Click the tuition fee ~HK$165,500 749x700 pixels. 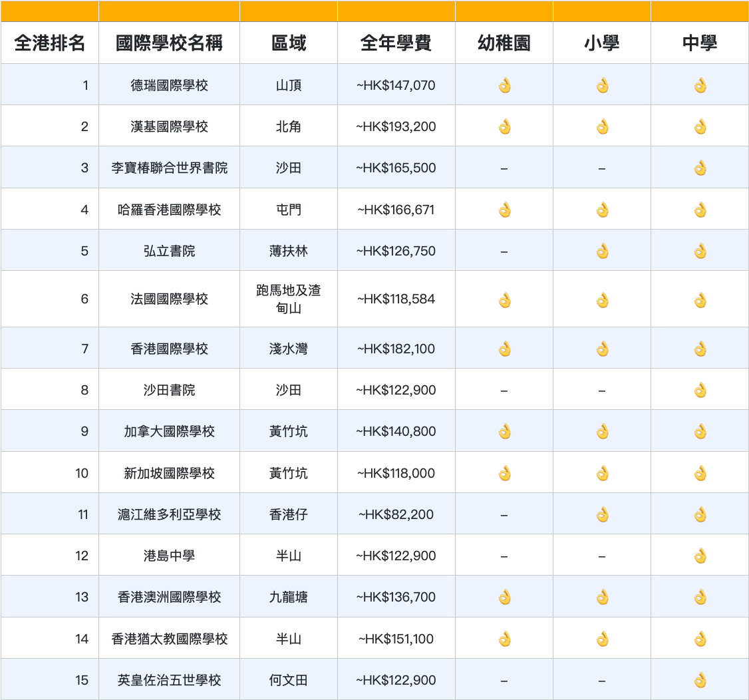(396, 168)
